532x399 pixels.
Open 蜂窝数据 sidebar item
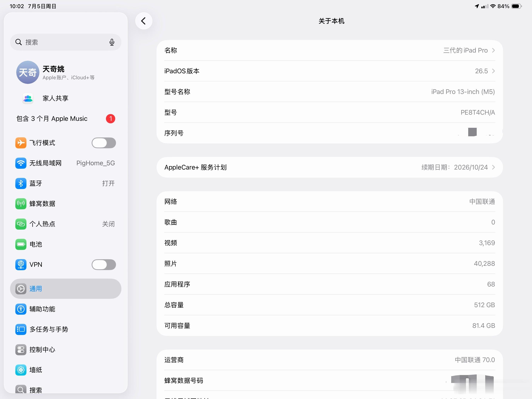pos(66,204)
